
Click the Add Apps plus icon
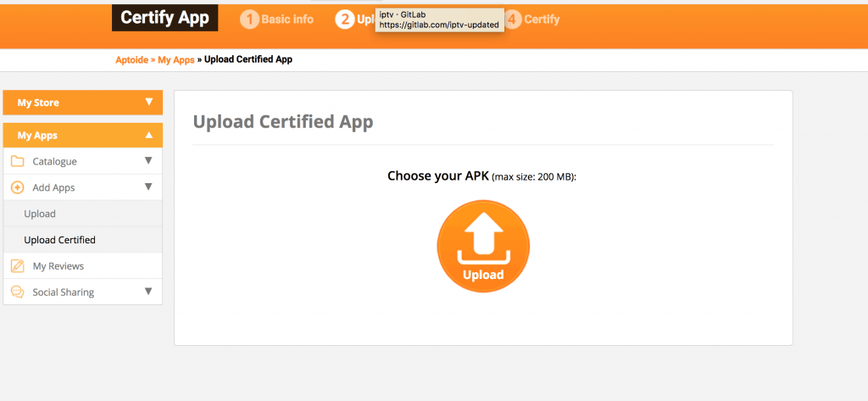18,187
